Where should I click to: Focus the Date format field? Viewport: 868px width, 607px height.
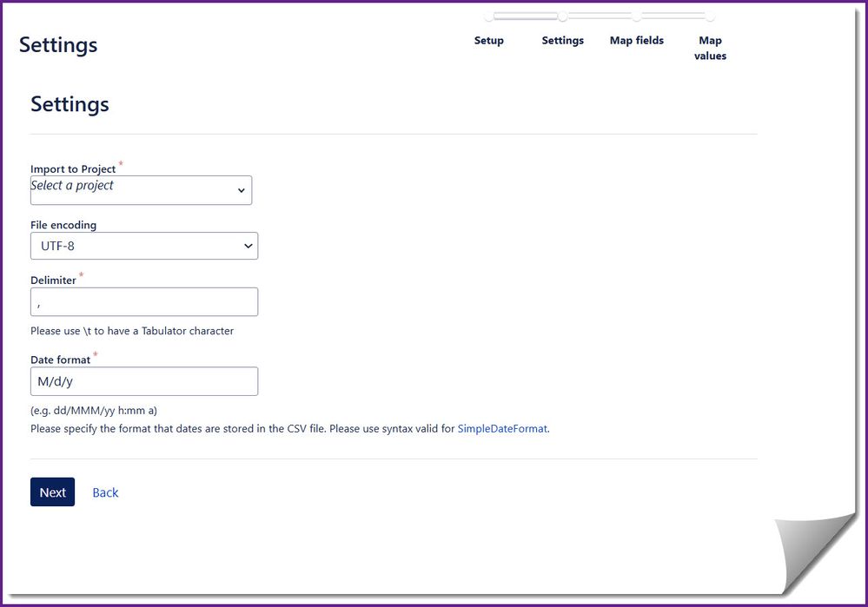click(144, 381)
